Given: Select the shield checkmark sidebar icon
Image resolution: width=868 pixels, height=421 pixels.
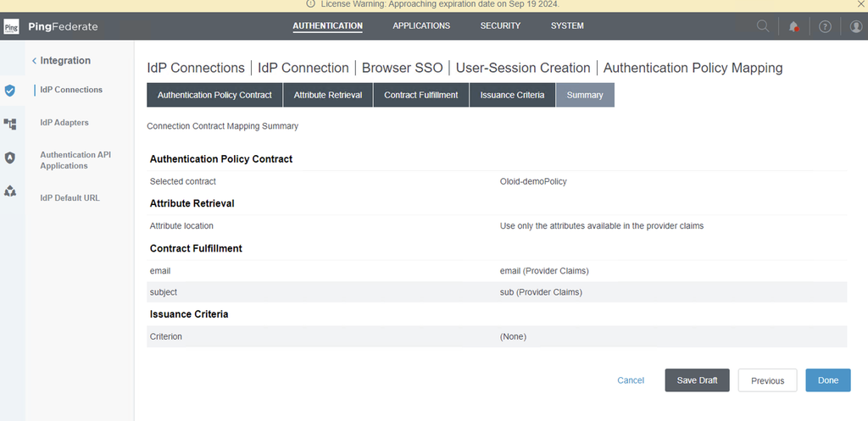Looking at the screenshot, I should pos(10,91).
